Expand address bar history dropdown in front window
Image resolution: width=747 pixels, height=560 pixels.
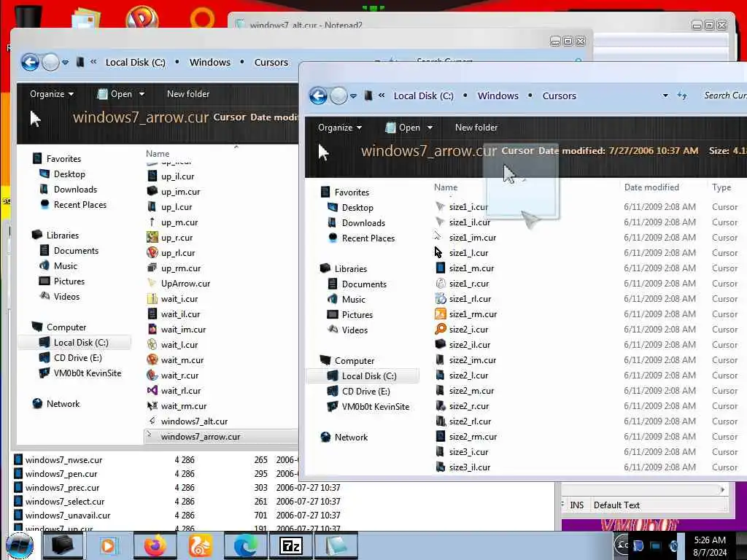[x=665, y=96]
